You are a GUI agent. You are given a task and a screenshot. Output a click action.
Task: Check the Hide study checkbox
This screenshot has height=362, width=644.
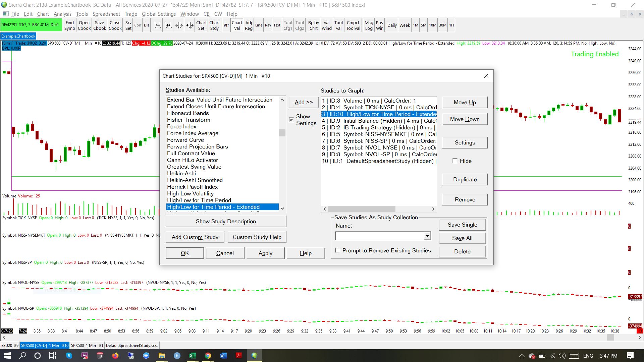[x=455, y=161]
